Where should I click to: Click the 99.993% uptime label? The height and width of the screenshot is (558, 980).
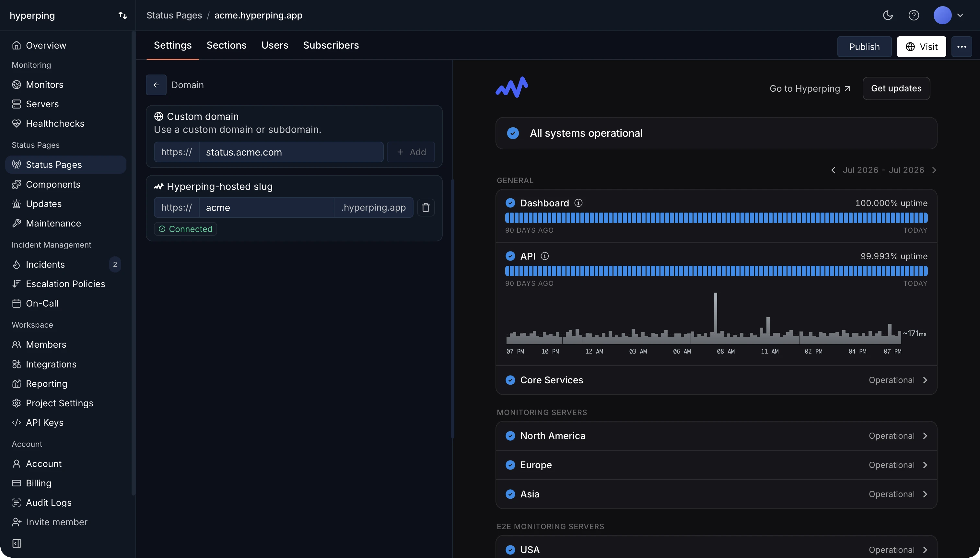pyautogui.click(x=894, y=256)
